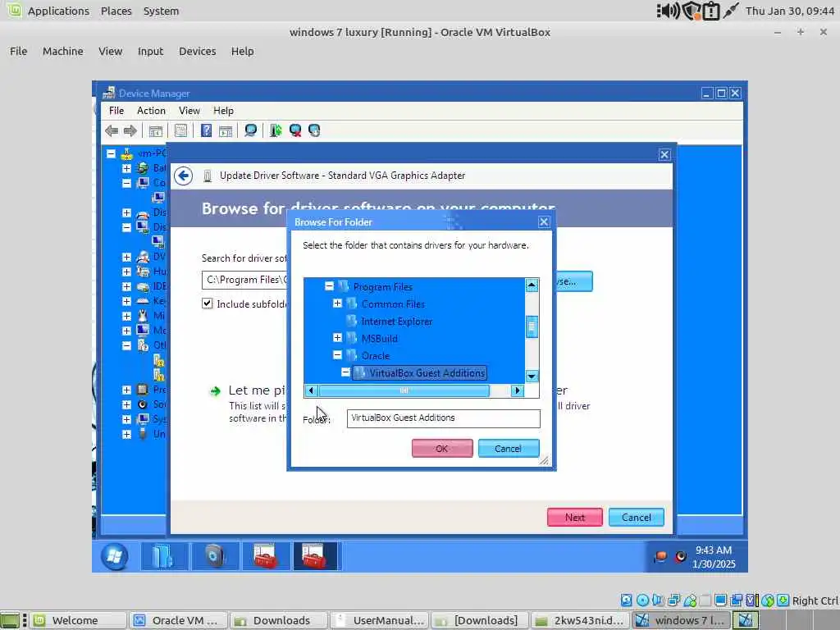Screen dimensions: 840x630
Task: Collapse the vm-PC root node in Device Manager
Action: (x=111, y=153)
